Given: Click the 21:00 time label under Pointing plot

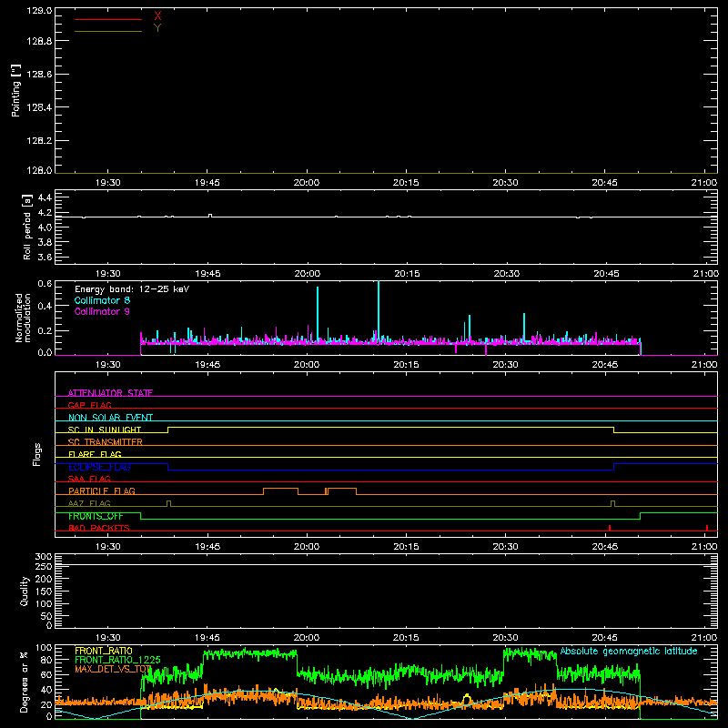Looking at the screenshot, I should (x=703, y=183).
